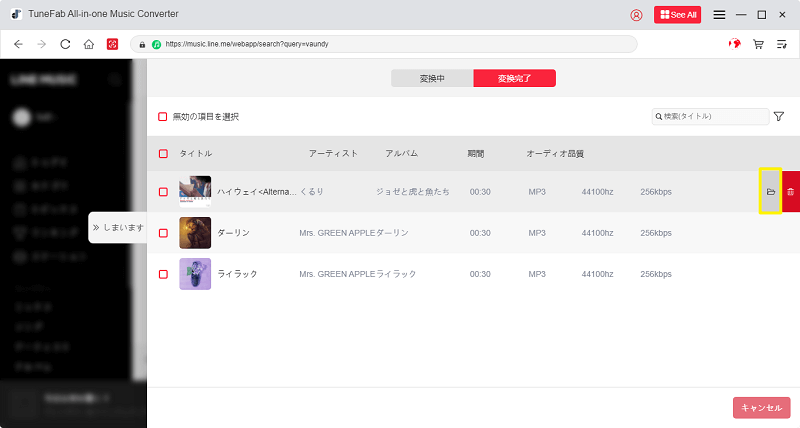Open the shopping cart icon
800x428 pixels.
(758, 44)
